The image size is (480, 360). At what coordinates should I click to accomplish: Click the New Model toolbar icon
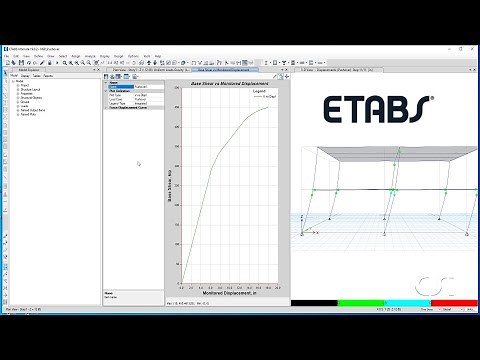(8, 63)
